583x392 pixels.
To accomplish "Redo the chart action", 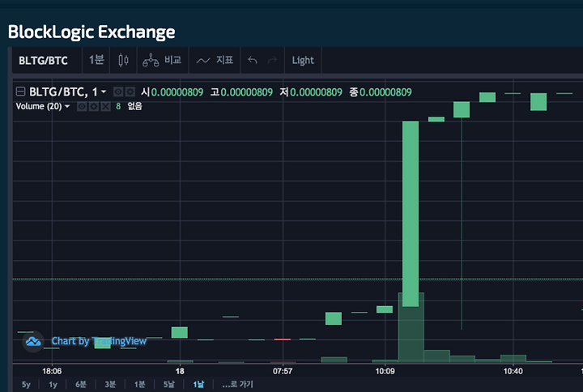I will (x=272, y=60).
